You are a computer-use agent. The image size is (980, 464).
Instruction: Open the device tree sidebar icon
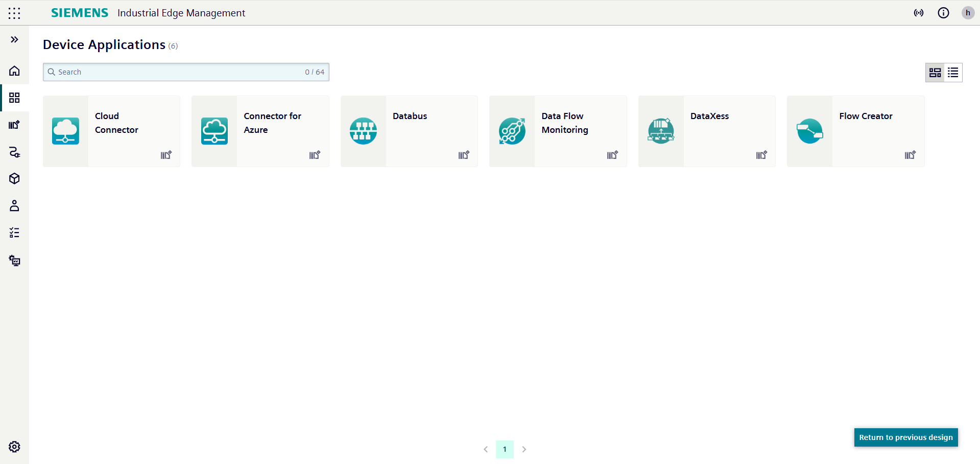pyautogui.click(x=14, y=261)
